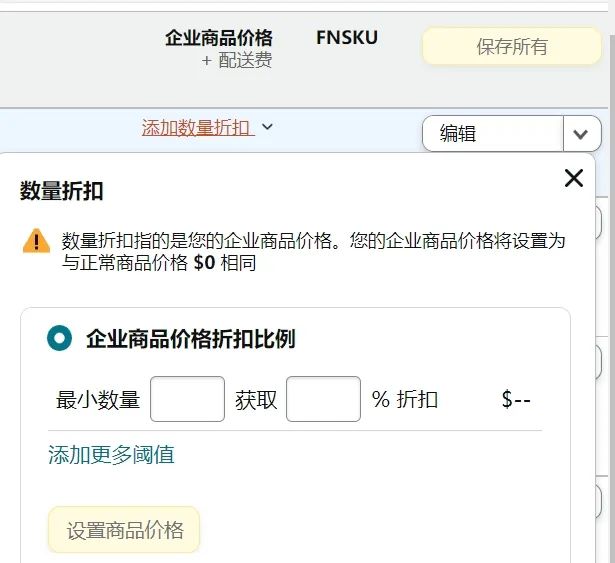Expand the chevron next to 添加数量折扣
The height and width of the screenshot is (563, 615).
pos(267,127)
